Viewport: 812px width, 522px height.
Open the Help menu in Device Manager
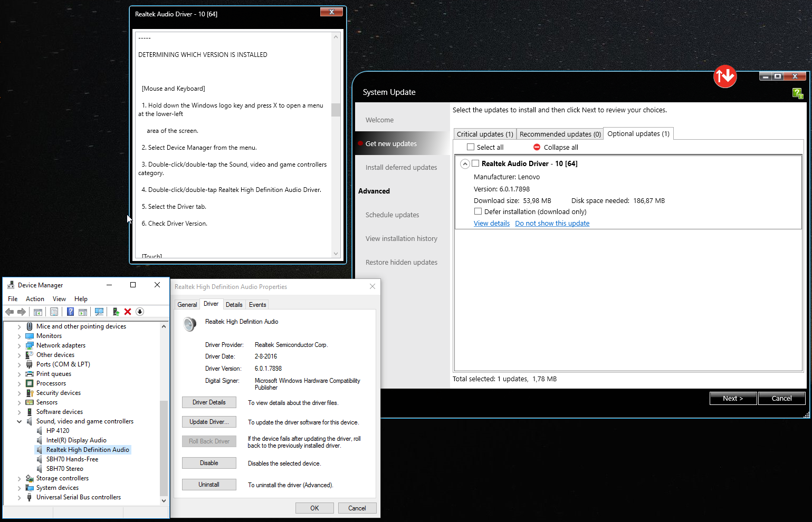(81, 299)
